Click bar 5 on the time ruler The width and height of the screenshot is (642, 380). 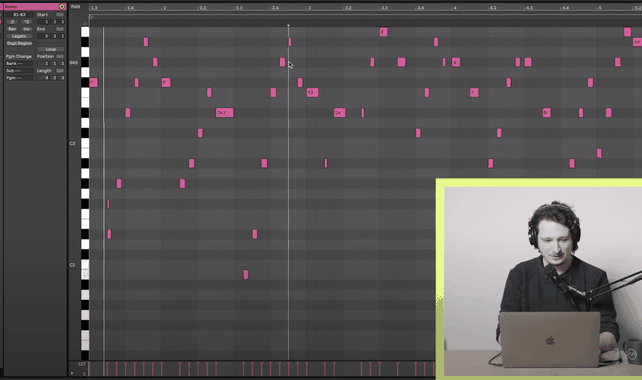click(x=600, y=8)
